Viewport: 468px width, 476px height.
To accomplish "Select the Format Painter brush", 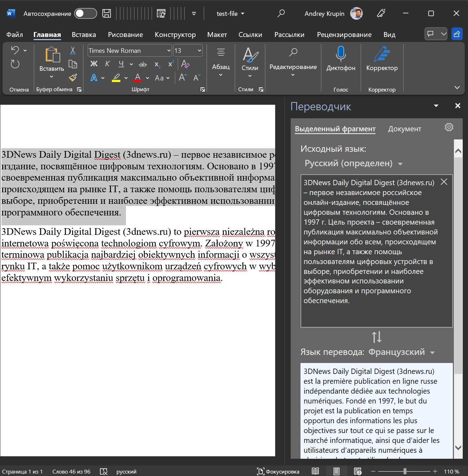I will click(73, 77).
